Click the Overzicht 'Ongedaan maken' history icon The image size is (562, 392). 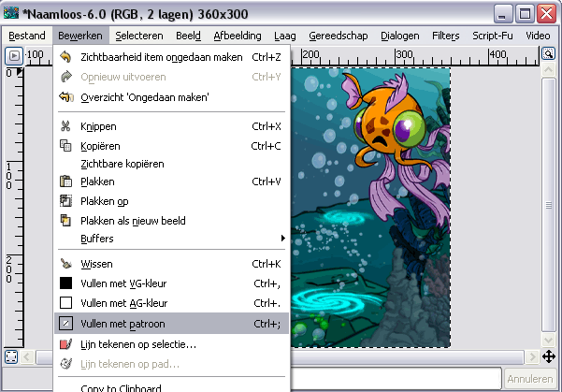[x=66, y=97]
